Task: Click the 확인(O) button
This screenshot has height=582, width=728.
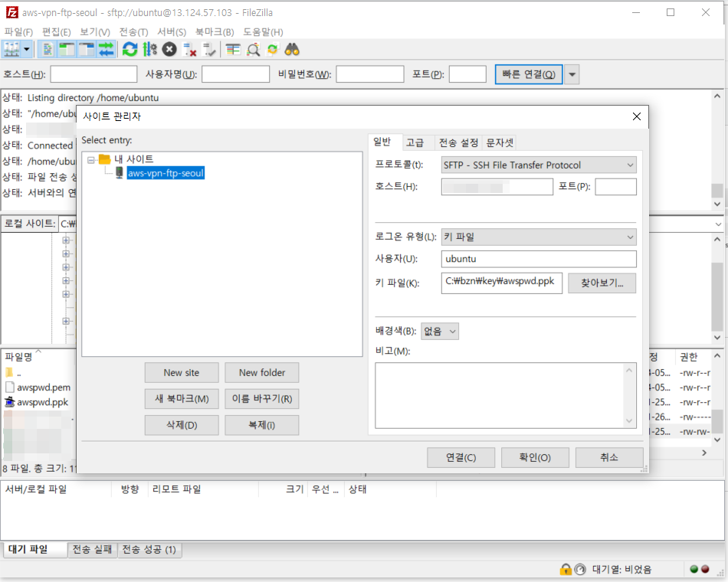Action: pos(535,458)
